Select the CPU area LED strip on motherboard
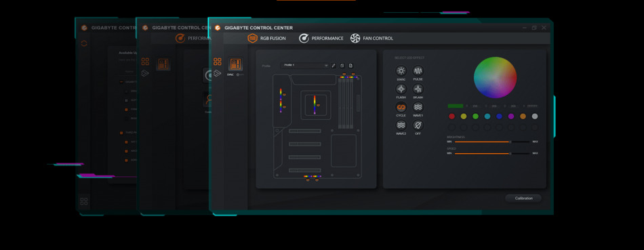The height and width of the screenshot is (250, 644). pos(315,104)
